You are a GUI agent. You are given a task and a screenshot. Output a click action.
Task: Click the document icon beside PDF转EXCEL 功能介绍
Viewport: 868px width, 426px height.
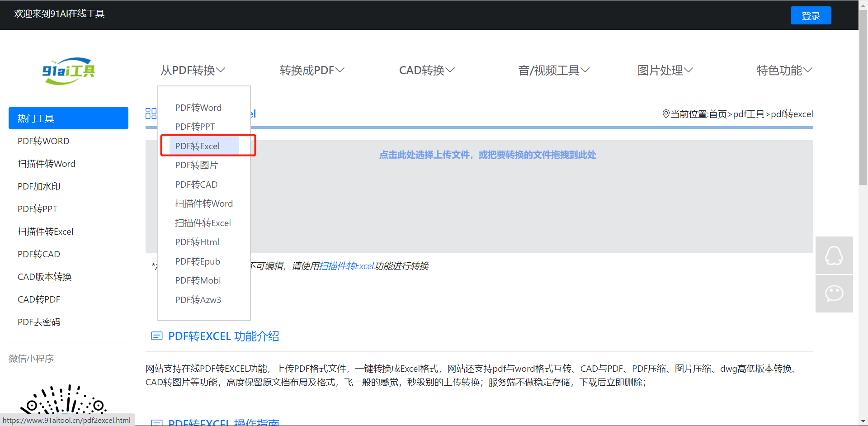pos(156,336)
